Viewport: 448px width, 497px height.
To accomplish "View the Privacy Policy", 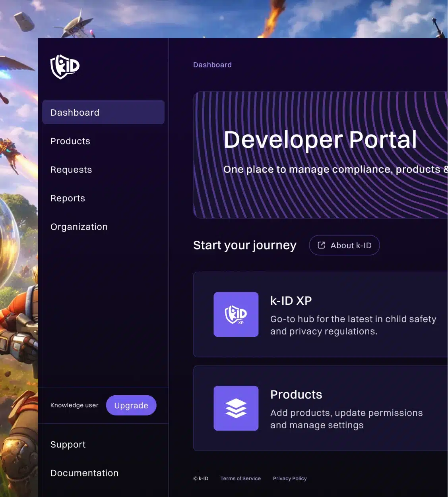I will pyautogui.click(x=290, y=478).
